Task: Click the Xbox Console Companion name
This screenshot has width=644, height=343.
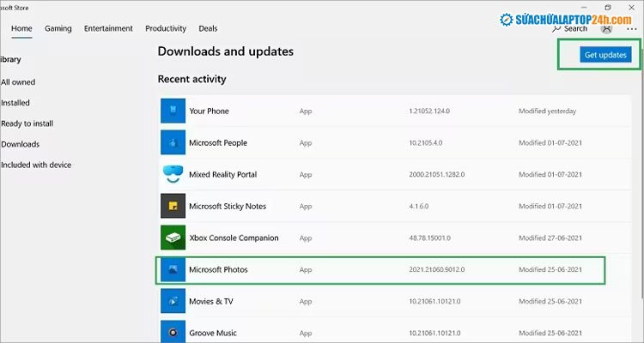Action: (x=234, y=238)
